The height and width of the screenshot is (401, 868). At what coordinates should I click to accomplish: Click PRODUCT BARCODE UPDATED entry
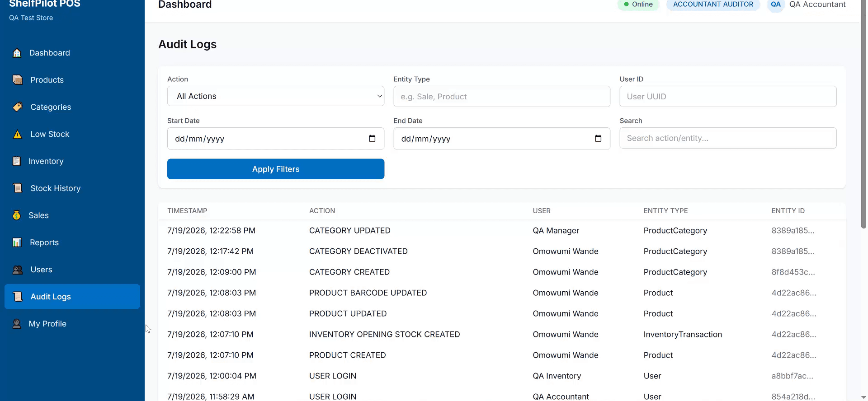[x=368, y=293]
